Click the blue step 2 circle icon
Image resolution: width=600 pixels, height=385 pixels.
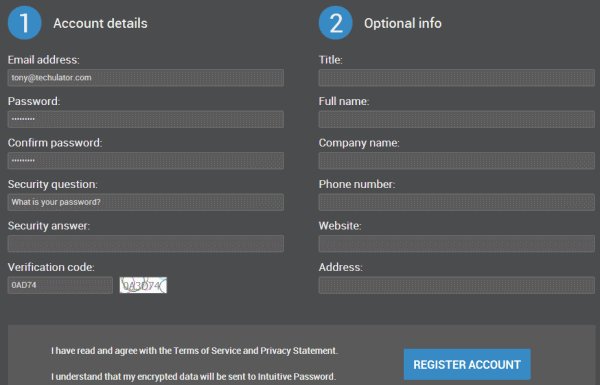(336, 23)
